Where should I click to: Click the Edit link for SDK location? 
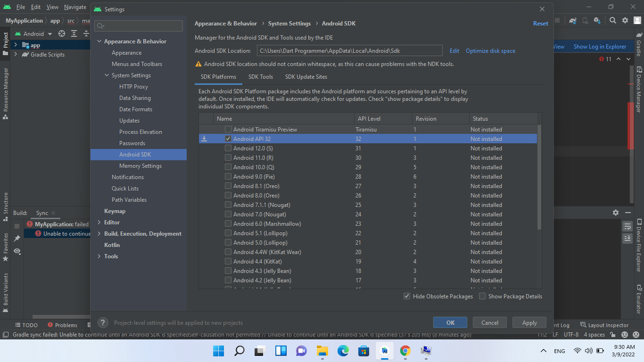point(454,51)
